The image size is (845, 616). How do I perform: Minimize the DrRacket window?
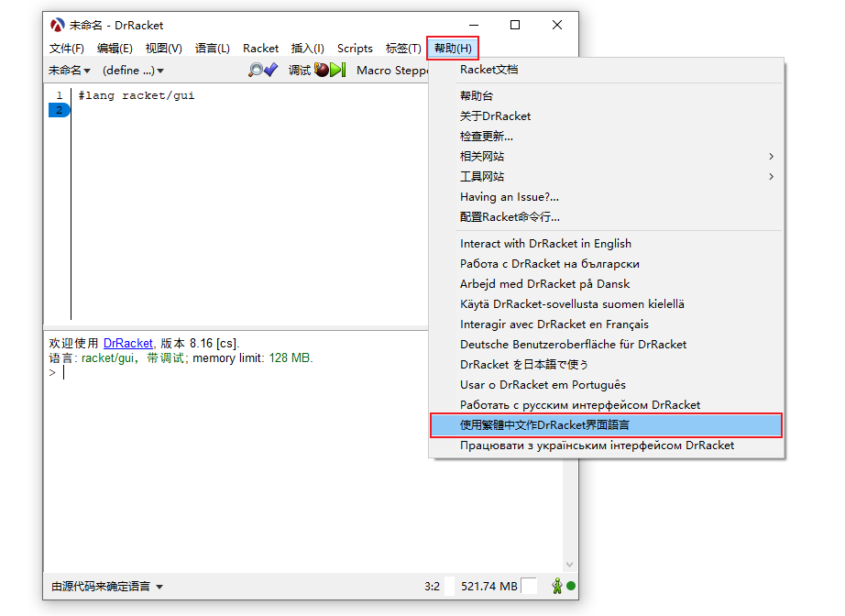pos(474,26)
